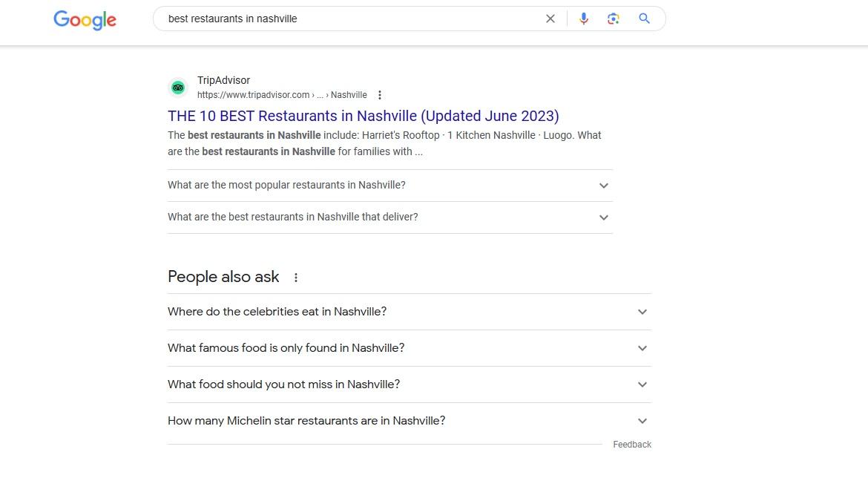
Task: Open the three-dot menu next to TripAdvisor result
Action: coord(379,94)
